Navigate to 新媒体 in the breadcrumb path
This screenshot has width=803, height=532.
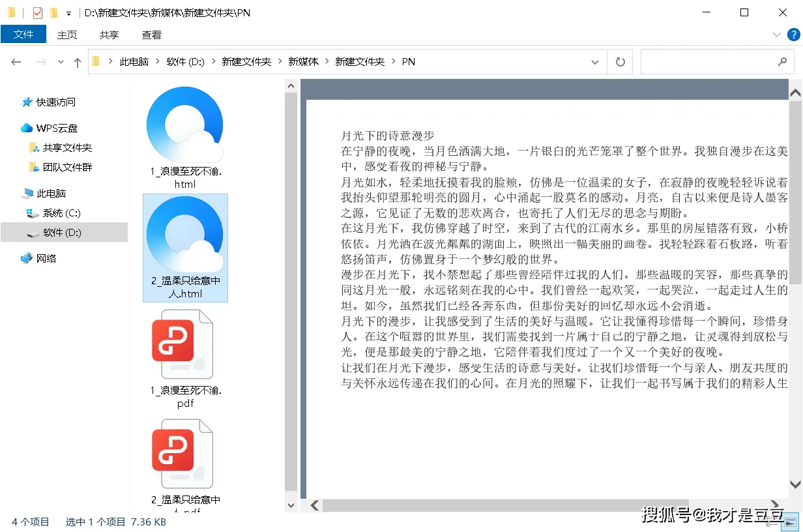303,61
